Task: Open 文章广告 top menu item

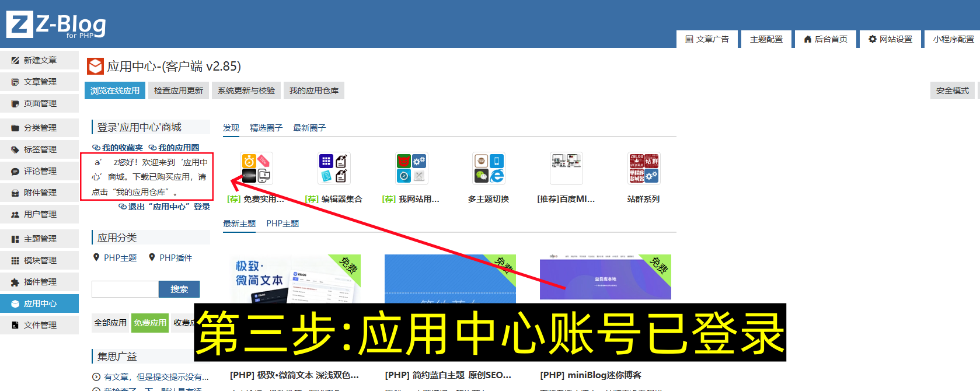Action: tap(707, 39)
